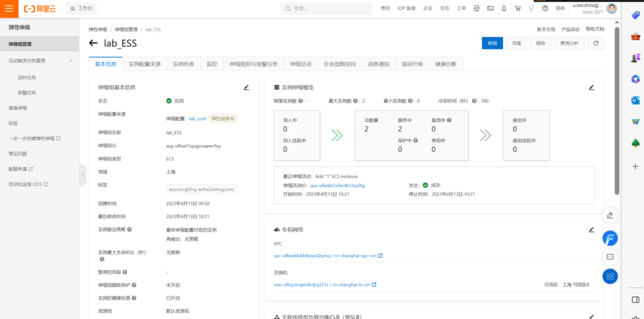644x319 pixels.
Task: Open the orange hamburger main menu
Action: click(9, 8)
